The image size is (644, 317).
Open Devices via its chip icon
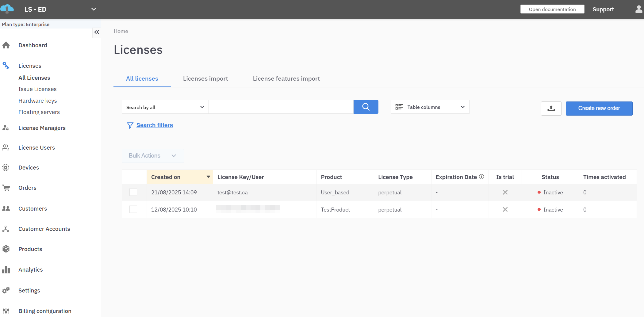pos(6,167)
